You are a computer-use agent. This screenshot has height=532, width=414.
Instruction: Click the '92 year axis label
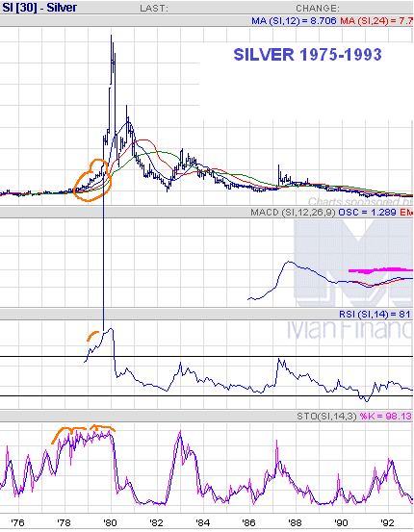[x=387, y=522]
